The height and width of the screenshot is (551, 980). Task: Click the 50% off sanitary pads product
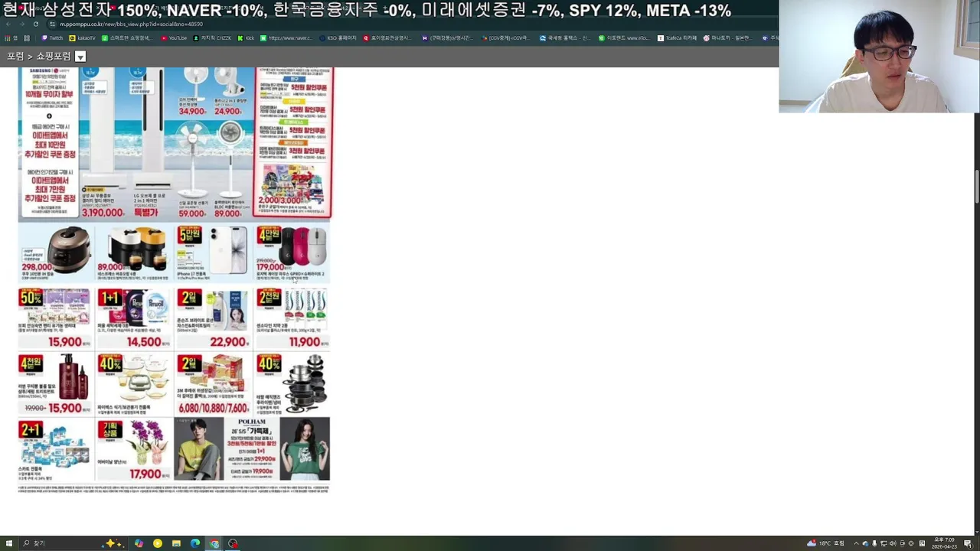(x=56, y=318)
